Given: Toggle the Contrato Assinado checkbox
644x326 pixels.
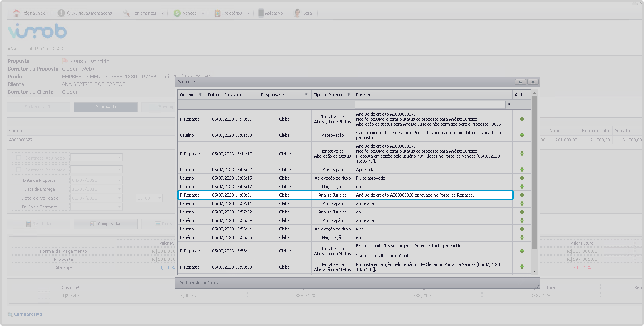Looking at the screenshot, I should click(x=18, y=158).
